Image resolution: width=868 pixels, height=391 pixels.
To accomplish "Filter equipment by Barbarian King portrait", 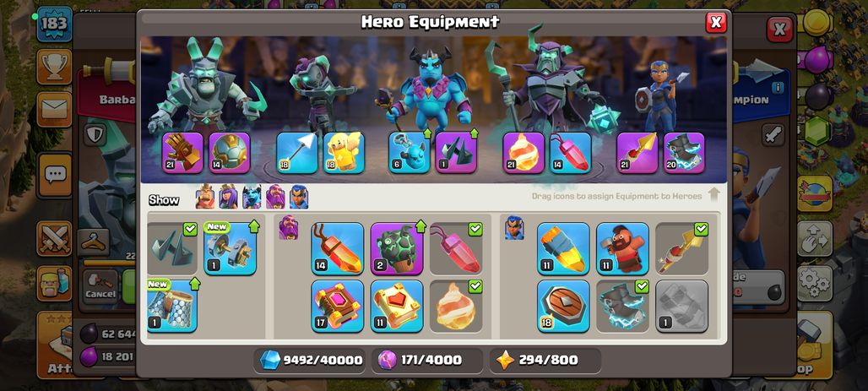I will click(205, 197).
